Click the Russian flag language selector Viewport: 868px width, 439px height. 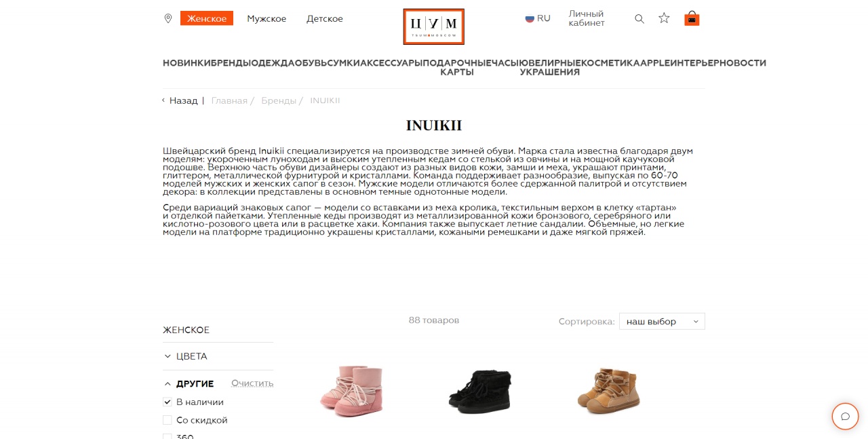538,18
